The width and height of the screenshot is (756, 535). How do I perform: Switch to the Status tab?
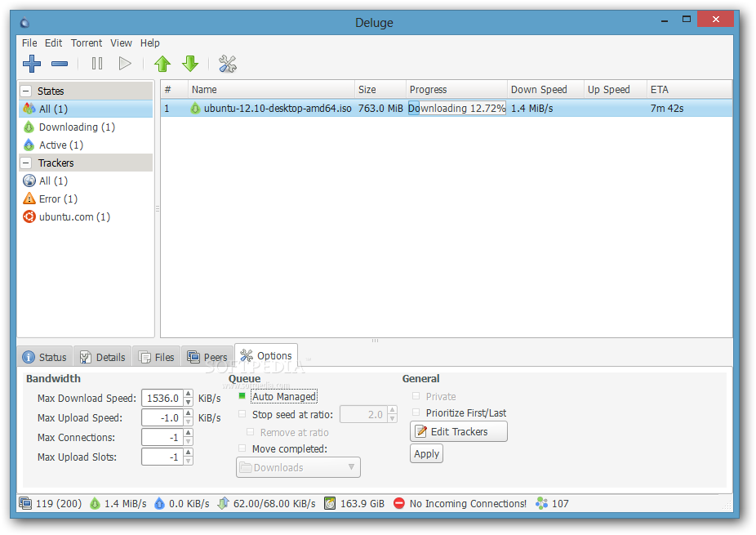(x=45, y=357)
